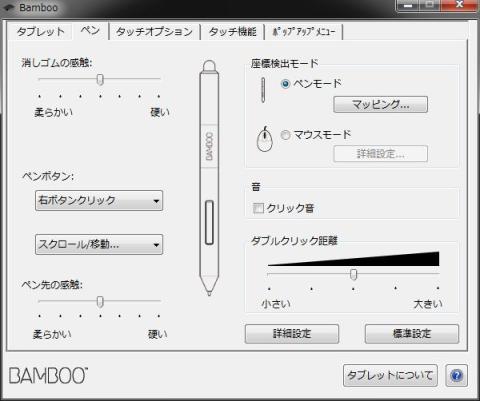Click the 硬い label under eraser slider
This screenshot has width=480, height=401.
(160, 112)
